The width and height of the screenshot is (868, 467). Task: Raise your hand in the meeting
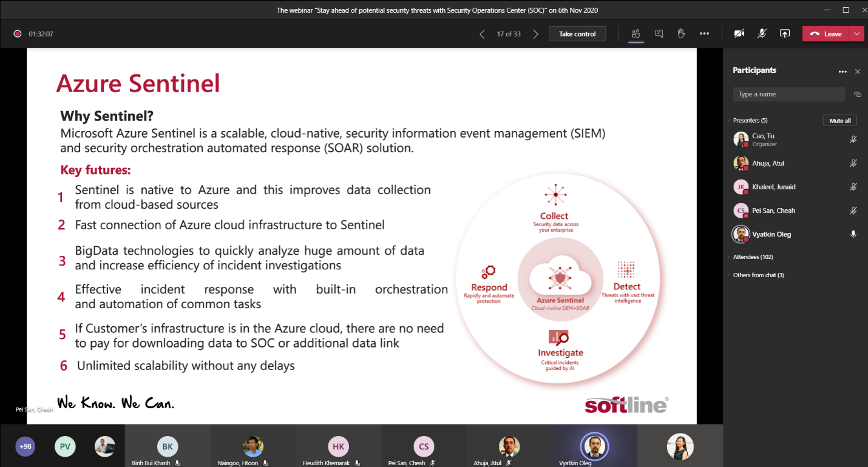coord(681,34)
